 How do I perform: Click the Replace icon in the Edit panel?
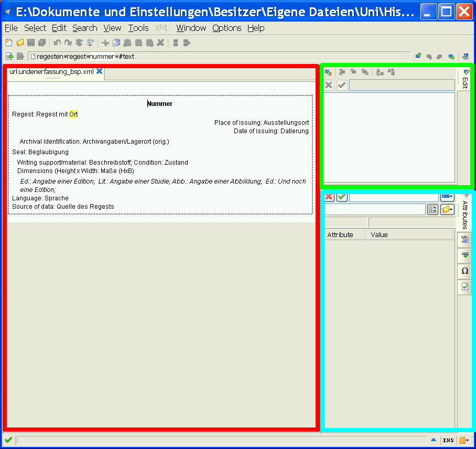coord(328,72)
